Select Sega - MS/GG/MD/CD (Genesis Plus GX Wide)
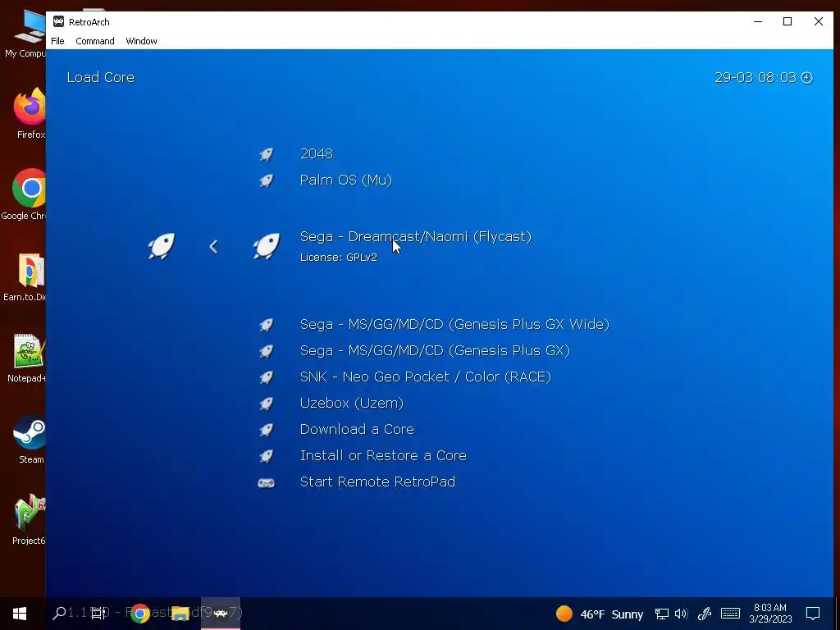 click(x=454, y=325)
